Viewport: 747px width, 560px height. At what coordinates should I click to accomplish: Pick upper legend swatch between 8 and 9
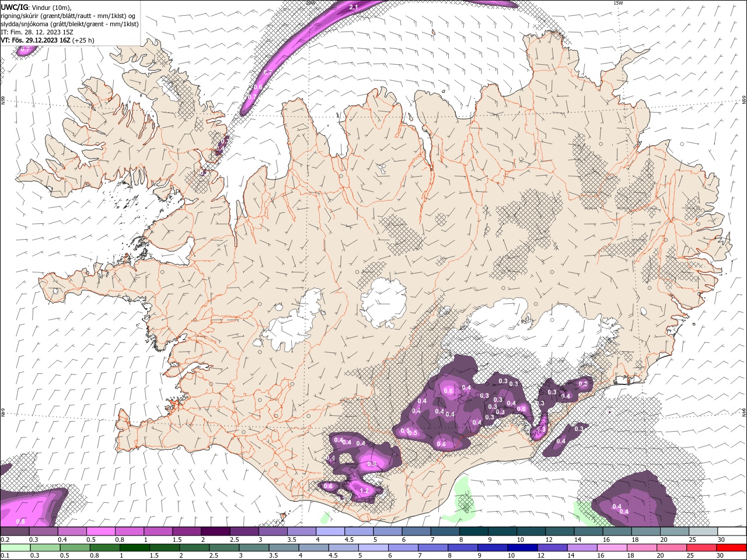473,531
